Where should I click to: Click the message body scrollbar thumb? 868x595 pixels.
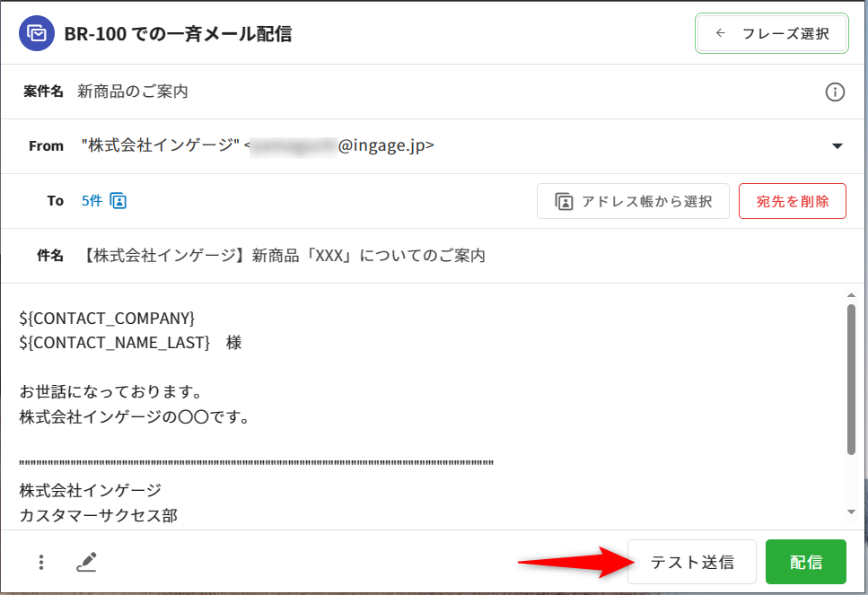pyautogui.click(x=851, y=377)
